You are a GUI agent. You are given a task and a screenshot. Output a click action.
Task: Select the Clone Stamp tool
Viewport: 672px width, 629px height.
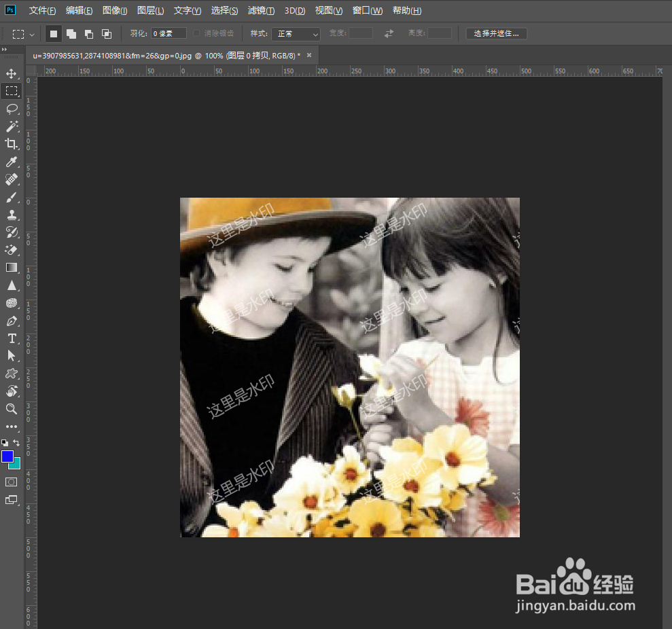point(12,215)
